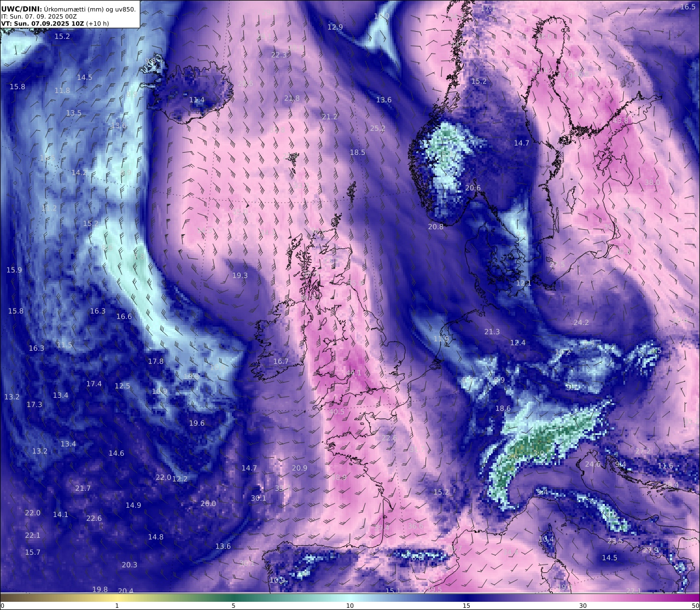Screen dimensions: 700x610
Task: Click the map value '12.5'
Action: pyautogui.click(x=122, y=386)
